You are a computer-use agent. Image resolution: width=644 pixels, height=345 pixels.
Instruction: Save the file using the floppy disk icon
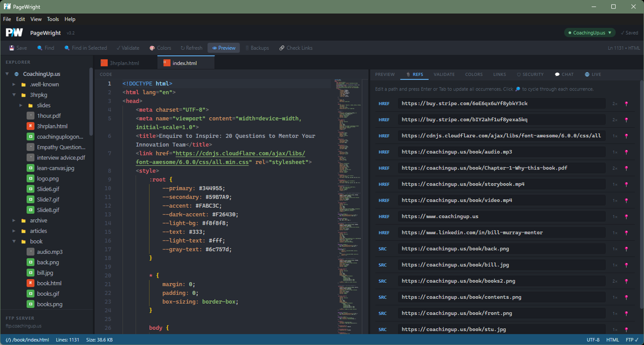pyautogui.click(x=11, y=48)
